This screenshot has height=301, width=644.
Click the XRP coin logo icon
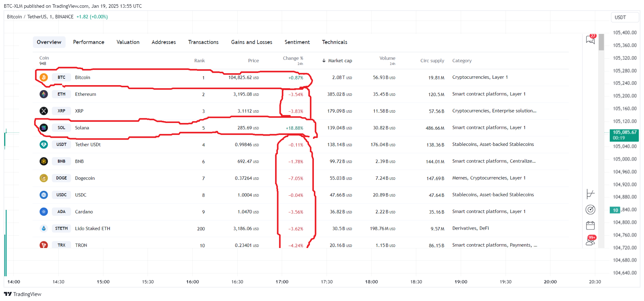point(44,111)
